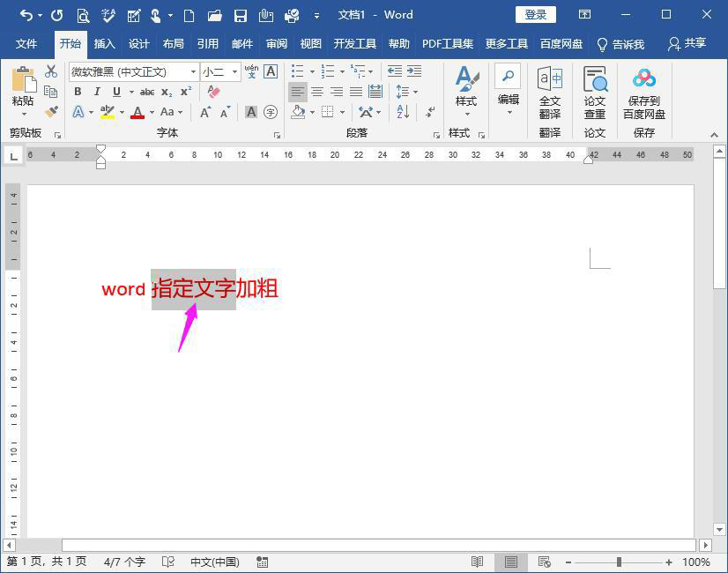This screenshot has height=573, width=728.
Task: Toggle Underline formatting
Action: coord(117,91)
